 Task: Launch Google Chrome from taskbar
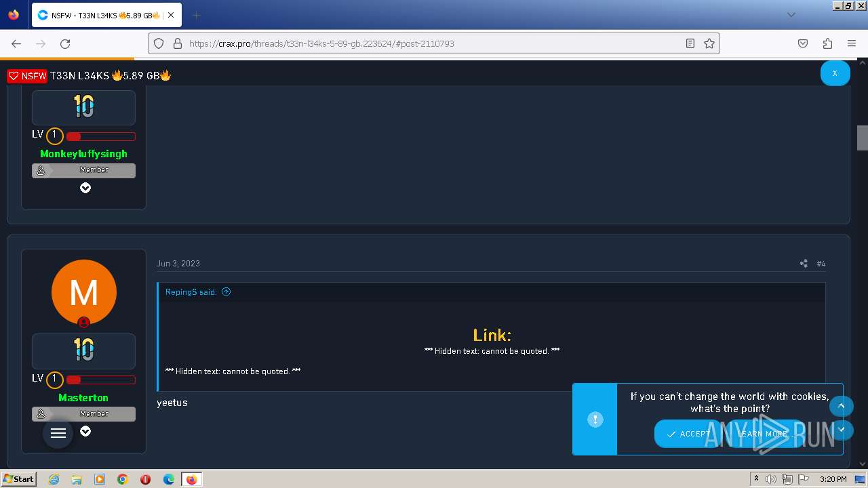point(123,479)
